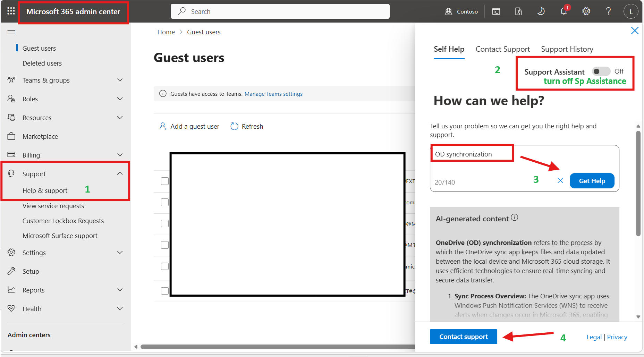
Task: Click the Refresh icon in toolbar
Action: point(235,126)
